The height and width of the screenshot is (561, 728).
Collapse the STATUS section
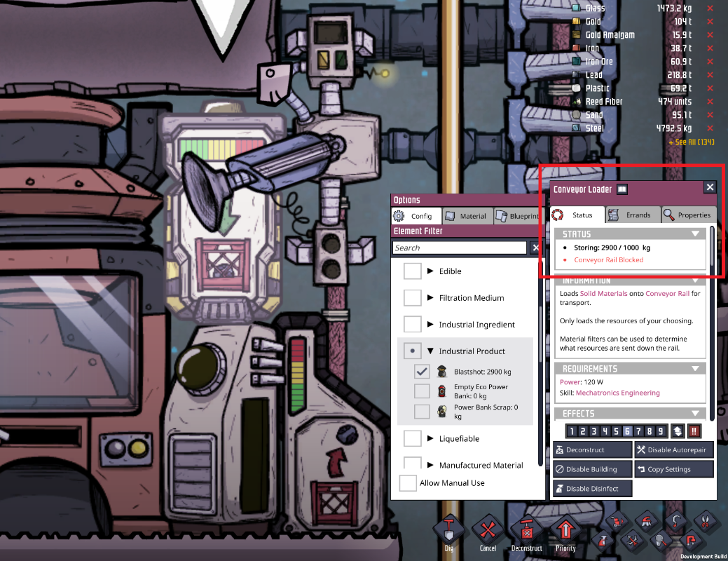point(695,234)
